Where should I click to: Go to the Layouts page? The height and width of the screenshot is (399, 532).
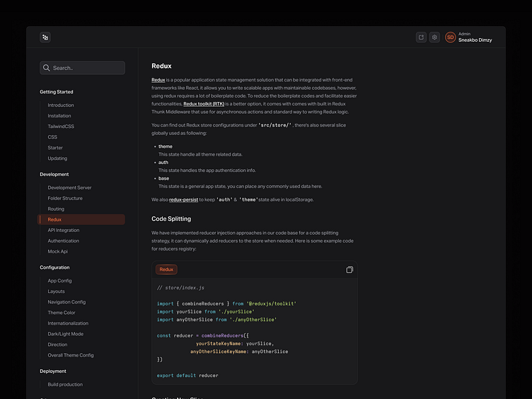tap(56, 291)
